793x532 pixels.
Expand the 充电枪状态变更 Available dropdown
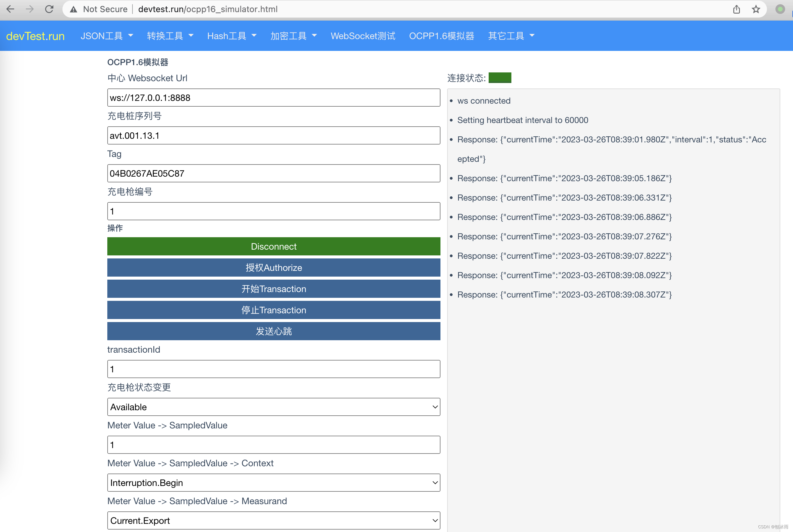tap(274, 407)
